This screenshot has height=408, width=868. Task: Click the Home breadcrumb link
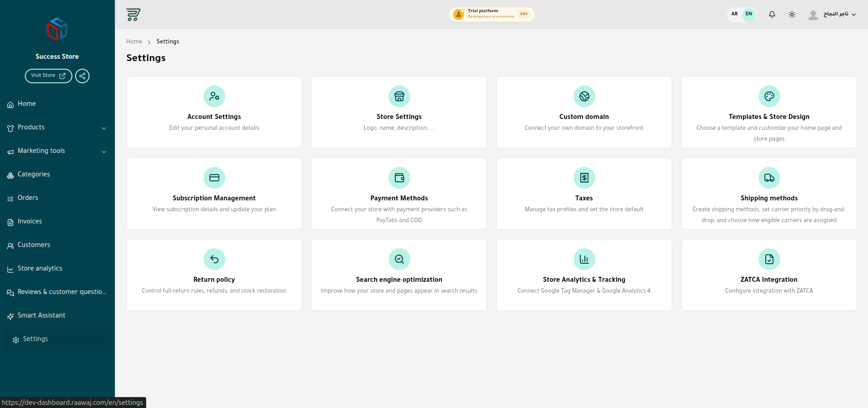click(x=134, y=42)
